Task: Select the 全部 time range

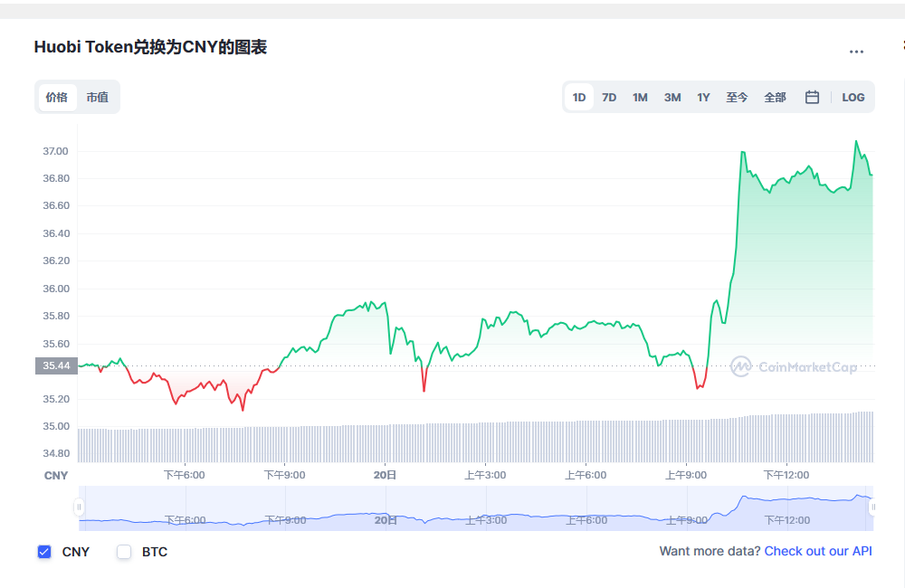Action: 775,98
